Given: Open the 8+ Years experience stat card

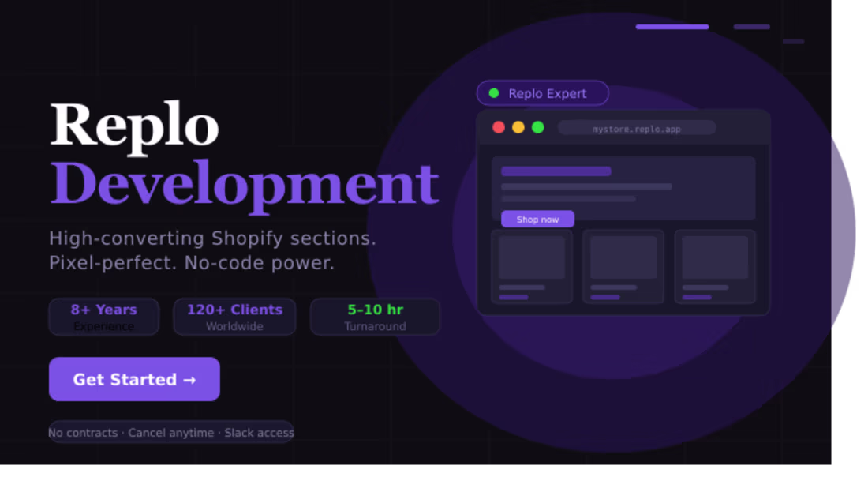Looking at the screenshot, I should pos(104,317).
